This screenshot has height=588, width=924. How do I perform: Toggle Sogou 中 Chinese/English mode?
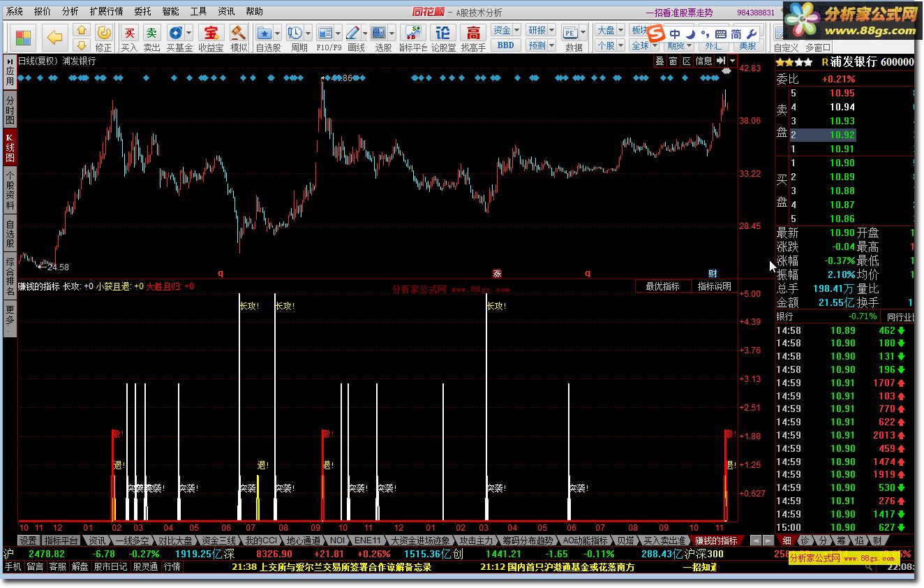pos(675,34)
